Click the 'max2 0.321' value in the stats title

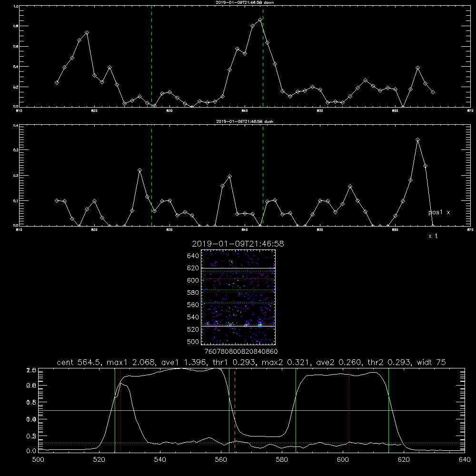(x=287, y=362)
